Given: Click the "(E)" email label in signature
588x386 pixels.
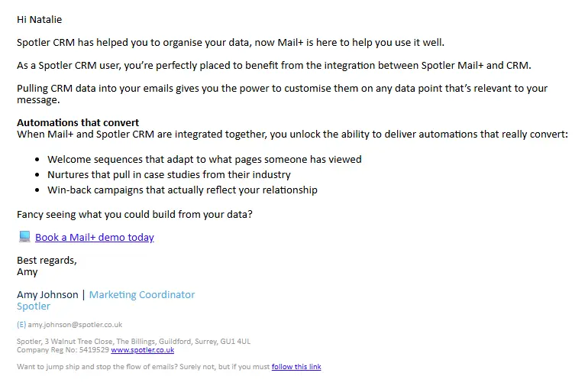Looking at the screenshot, I should tap(21, 325).
